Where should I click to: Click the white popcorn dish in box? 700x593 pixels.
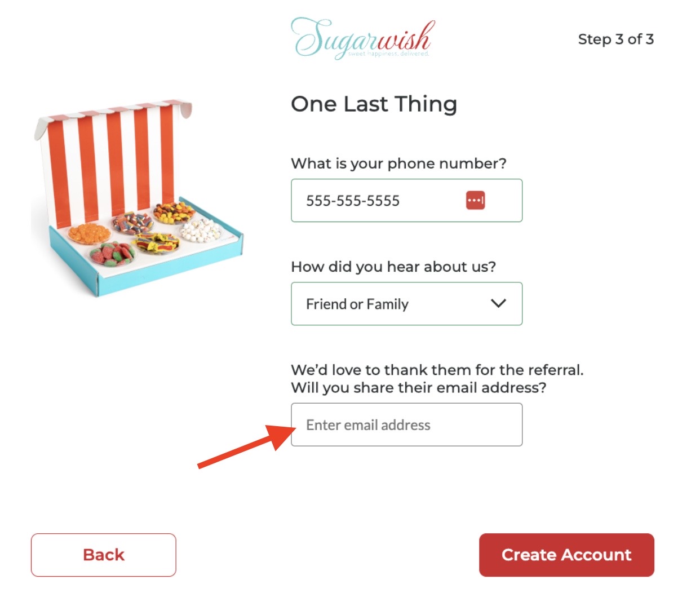[201, 229]
